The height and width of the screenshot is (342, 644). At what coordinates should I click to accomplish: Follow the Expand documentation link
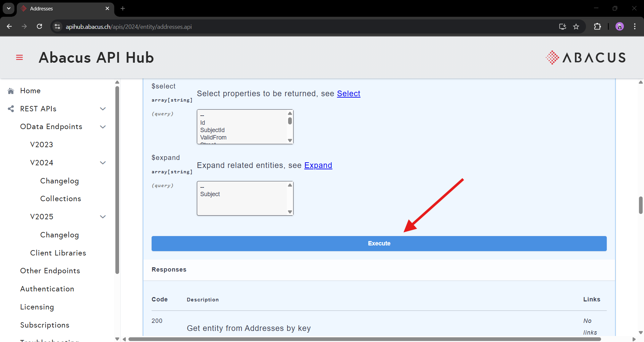click(318, 165)
